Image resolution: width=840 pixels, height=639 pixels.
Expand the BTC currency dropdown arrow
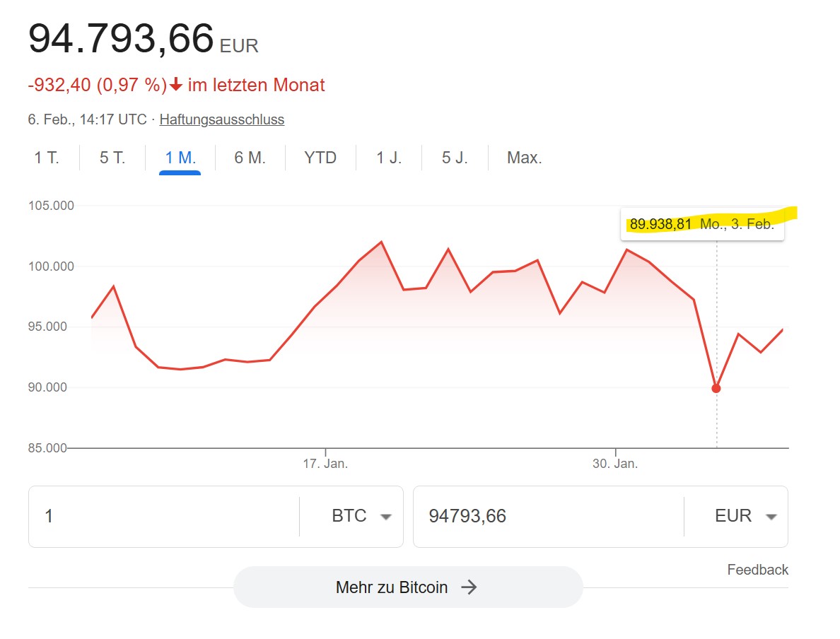pyautogui.click(x=386, y=517)
